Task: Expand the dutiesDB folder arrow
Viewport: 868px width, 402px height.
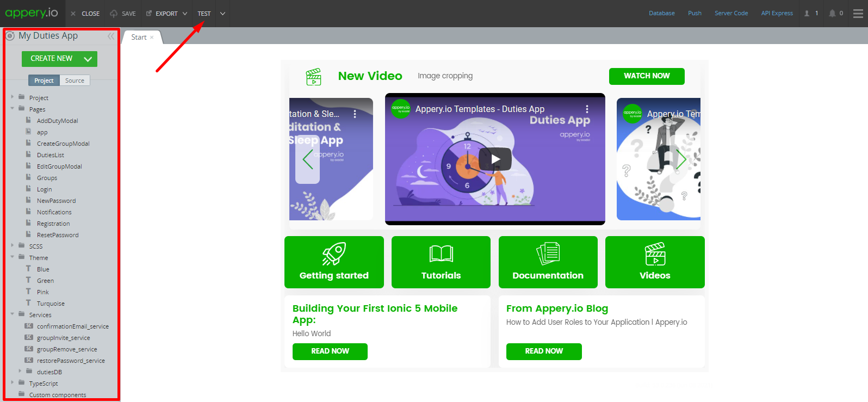Action: pos(20,371)
